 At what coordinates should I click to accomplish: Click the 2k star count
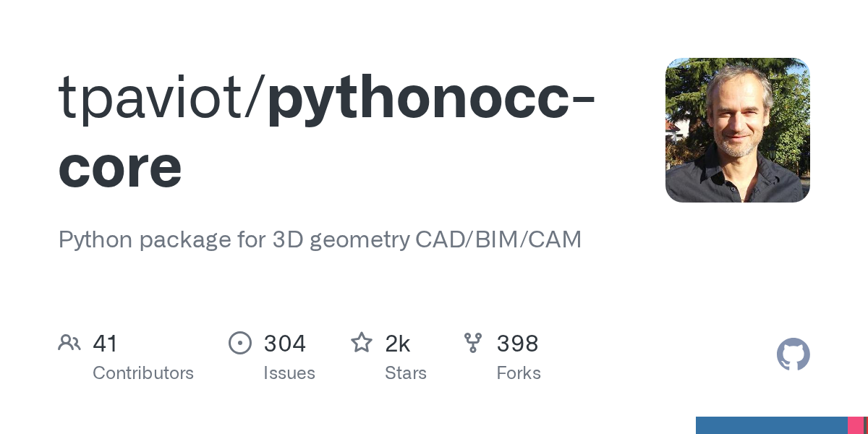[398, 344]
